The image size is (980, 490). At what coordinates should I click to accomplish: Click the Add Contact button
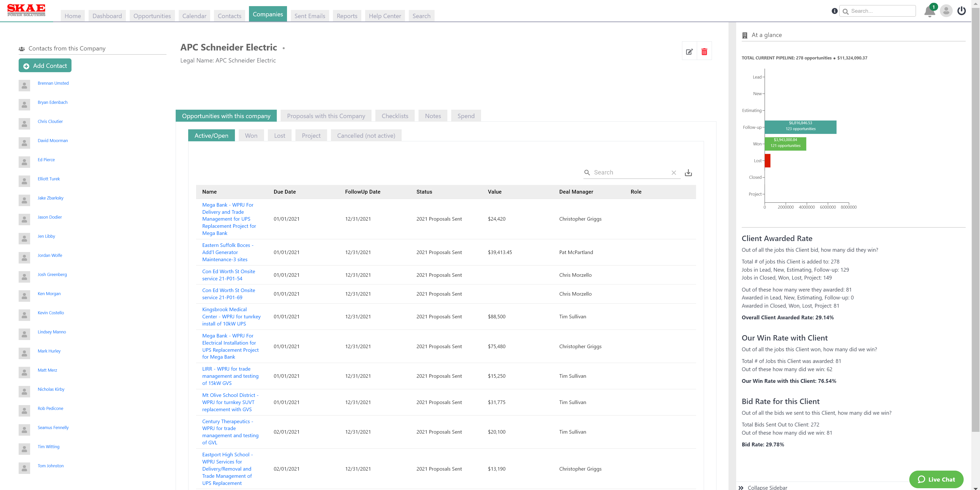click(x=45, y=65)
